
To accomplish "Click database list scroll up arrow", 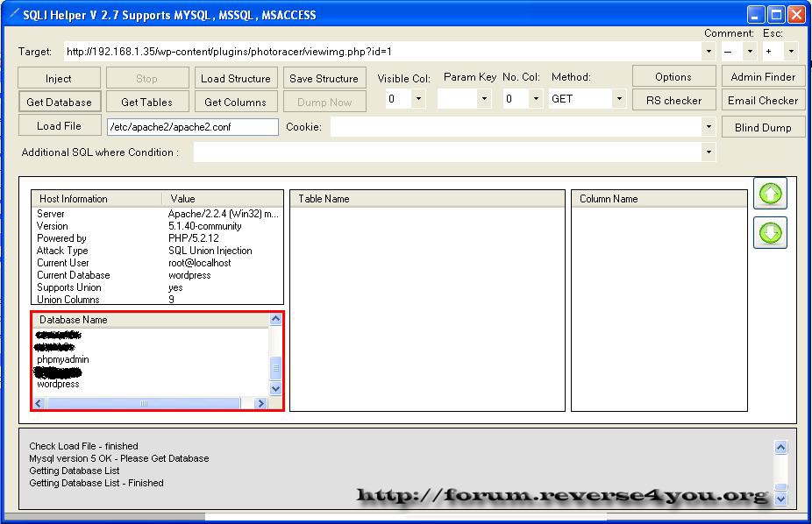I will click(x=275, y=319).
